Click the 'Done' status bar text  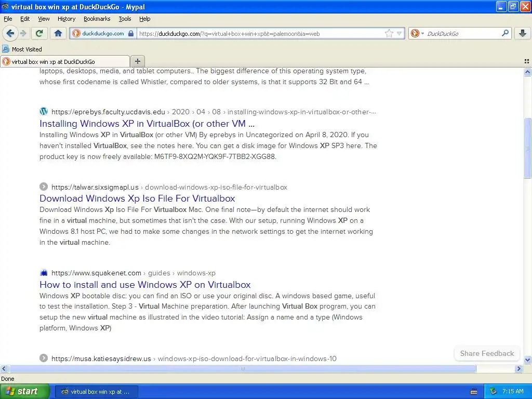click(x=7, y=379)
